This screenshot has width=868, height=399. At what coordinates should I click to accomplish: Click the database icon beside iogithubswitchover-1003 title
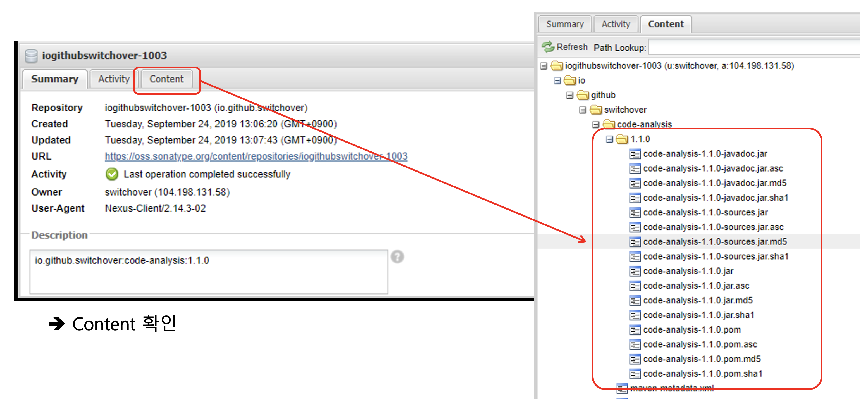[31, 56]
